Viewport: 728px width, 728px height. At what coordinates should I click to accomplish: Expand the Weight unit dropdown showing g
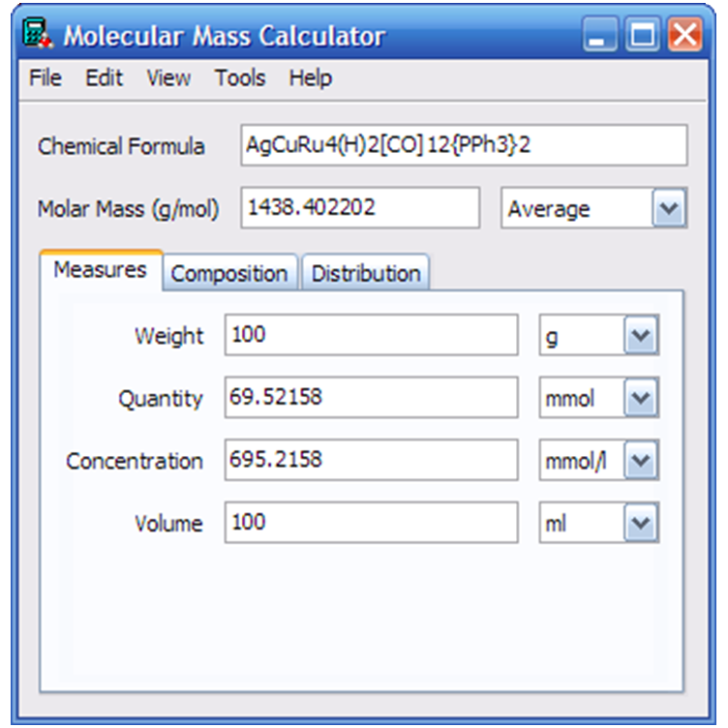640,337
